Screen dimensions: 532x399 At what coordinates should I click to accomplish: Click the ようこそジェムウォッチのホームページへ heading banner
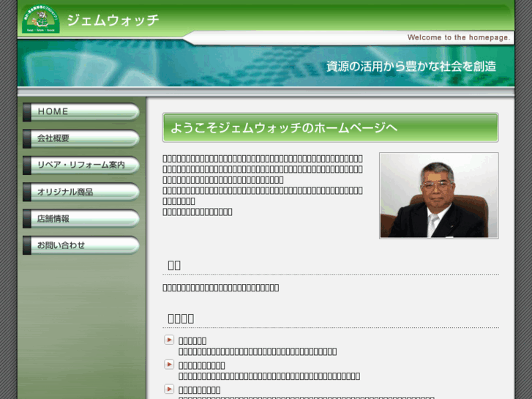tap(330, 127)
